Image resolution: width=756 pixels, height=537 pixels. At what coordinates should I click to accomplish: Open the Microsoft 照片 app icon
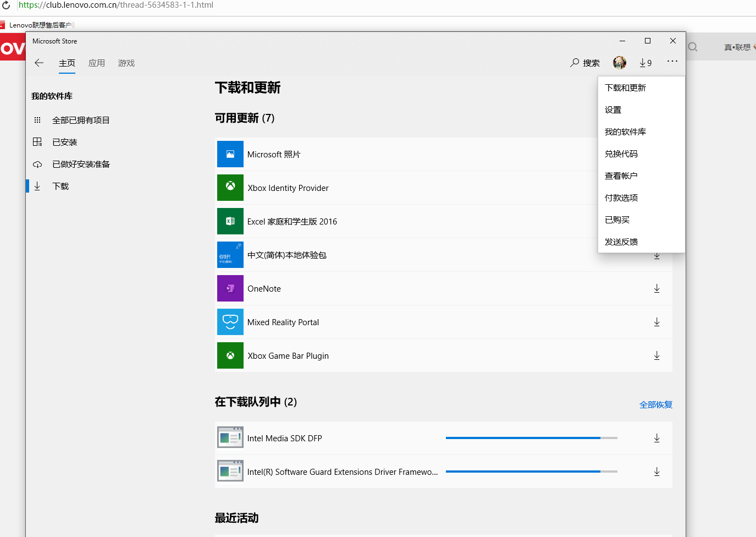coord(230,154)
